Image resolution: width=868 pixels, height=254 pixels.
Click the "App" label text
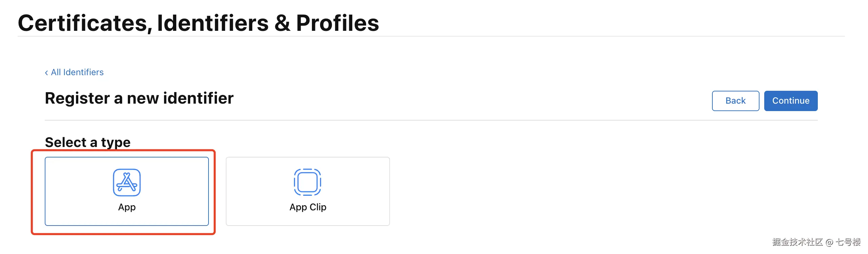pyautogui.click(x=127, y=207)
